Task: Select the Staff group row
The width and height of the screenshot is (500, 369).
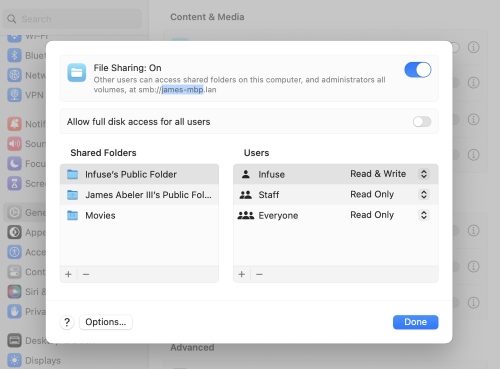Action: point(336,195)
